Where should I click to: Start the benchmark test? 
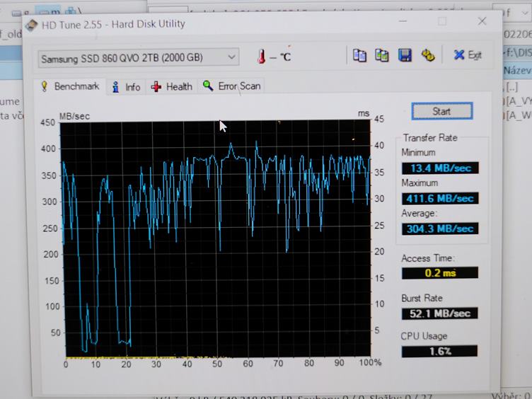point(441,111)
